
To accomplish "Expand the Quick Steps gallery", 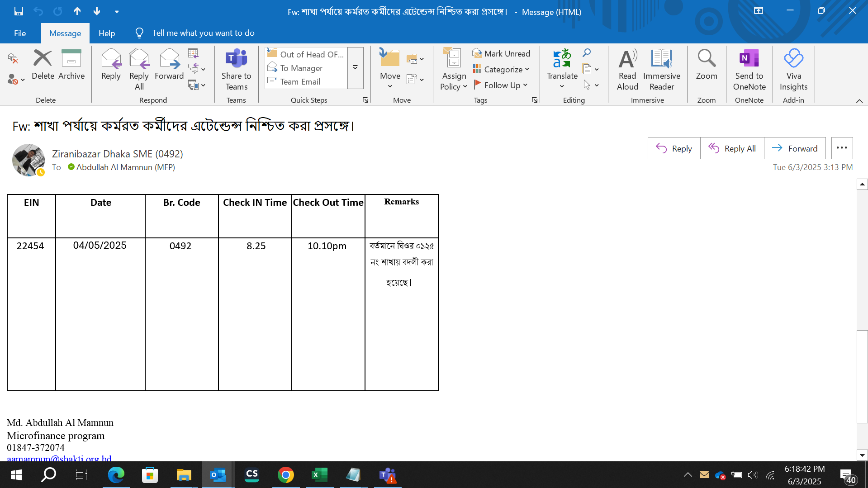I will click(356, 68).
